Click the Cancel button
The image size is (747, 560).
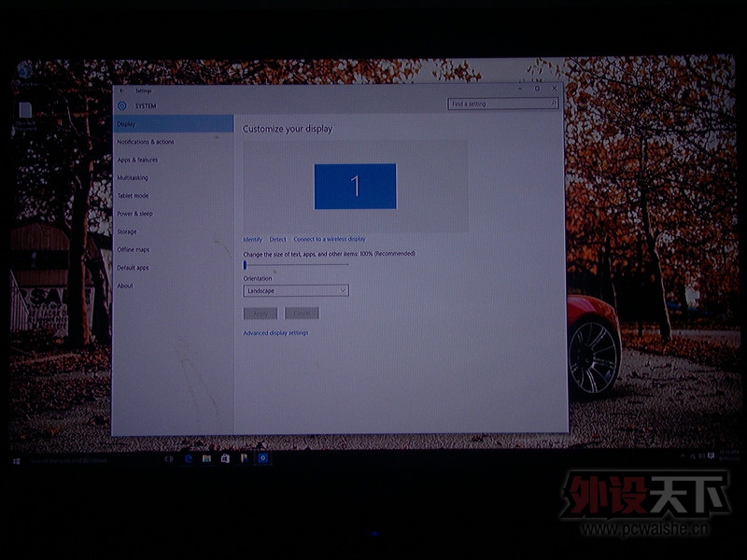tap(302, 313)
